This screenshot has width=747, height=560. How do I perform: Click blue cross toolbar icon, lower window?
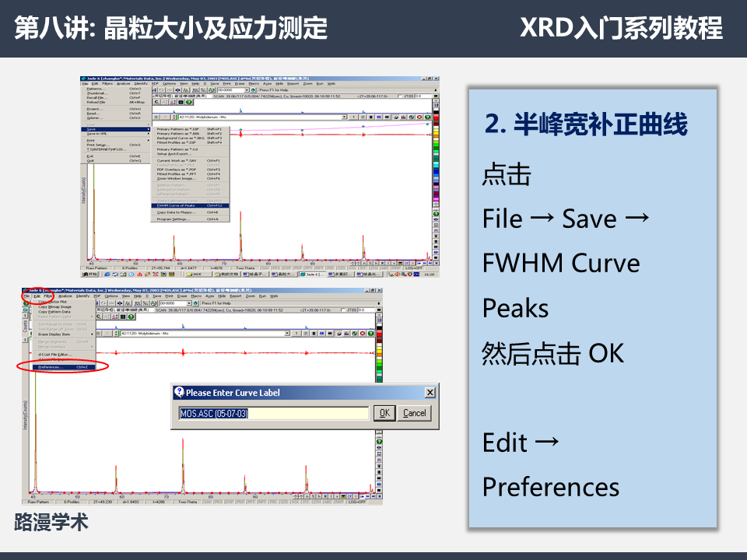point(119,303)
